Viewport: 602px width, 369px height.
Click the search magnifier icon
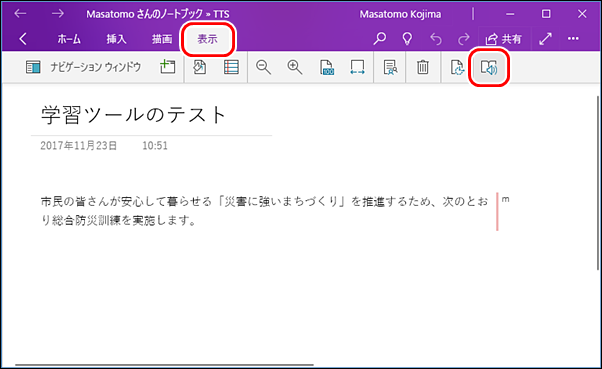click(x=380, y=38)
